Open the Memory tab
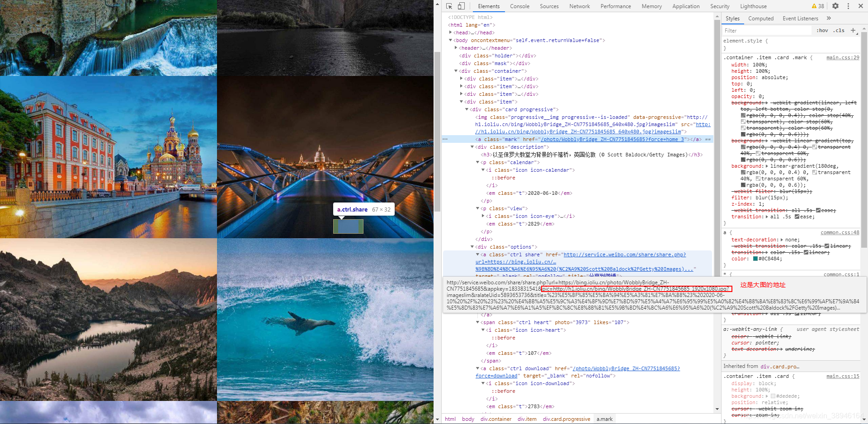This screenshot has height=424, width=868. (651, 6)
